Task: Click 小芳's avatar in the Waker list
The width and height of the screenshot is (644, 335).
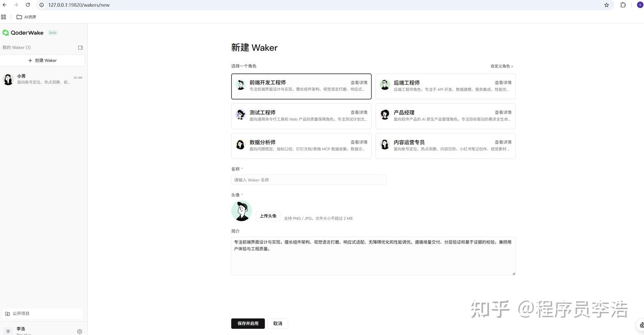Action: pos(8,79)
